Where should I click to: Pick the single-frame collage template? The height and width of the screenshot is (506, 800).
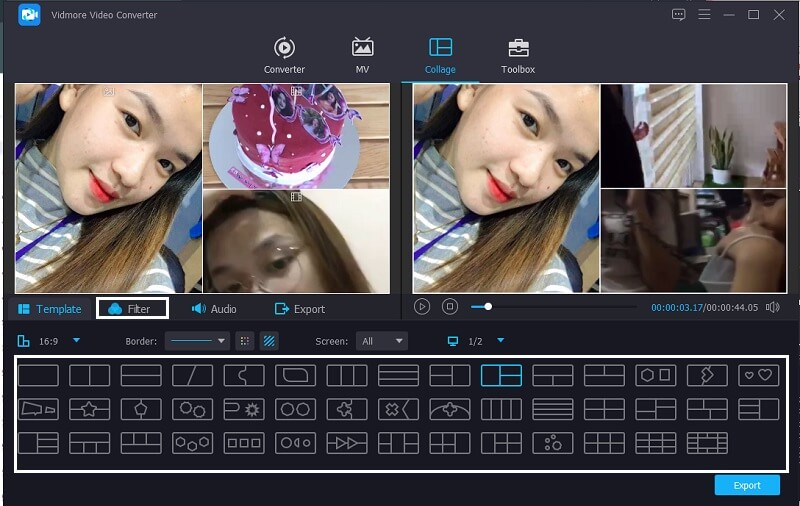[x=38, y=376]
